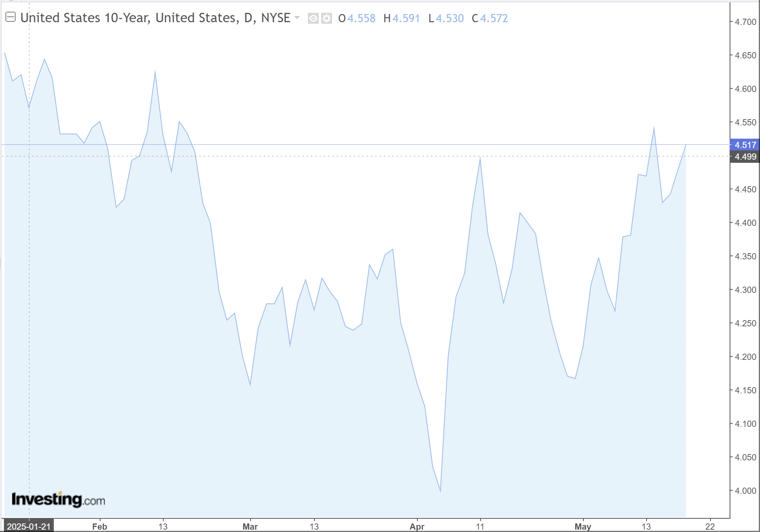760x532 pixels.
Task: Click the Apr label on time axis
Action: [x=417, y=527]
